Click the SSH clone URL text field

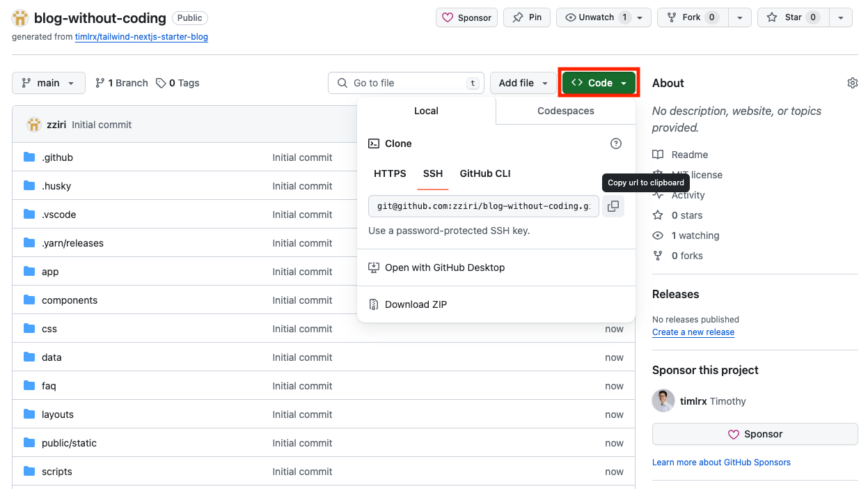coord(484,206)
